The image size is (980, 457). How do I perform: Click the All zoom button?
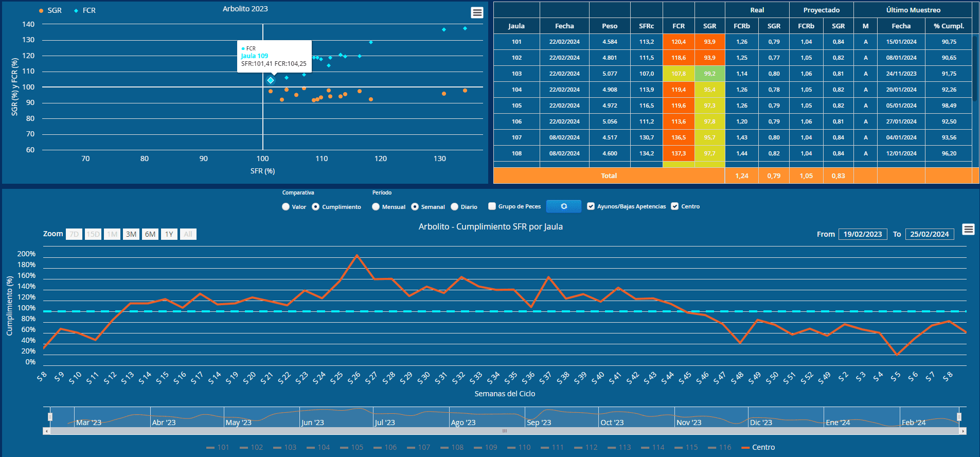[188, 234]
